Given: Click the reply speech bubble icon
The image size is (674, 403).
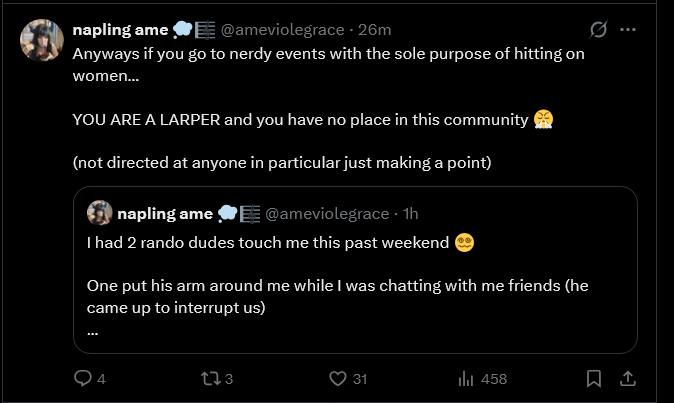Looking at the screenshot, I should click(x=83, y=379).
